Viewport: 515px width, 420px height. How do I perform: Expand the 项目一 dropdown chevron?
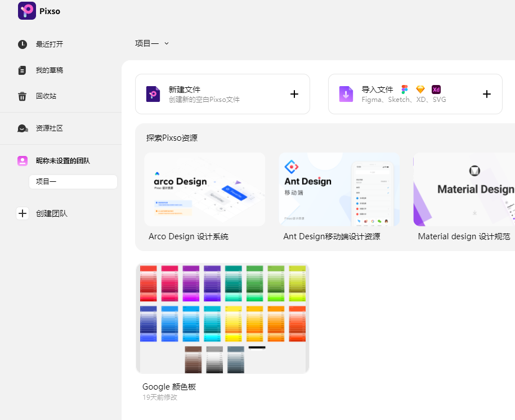(167, 43)
